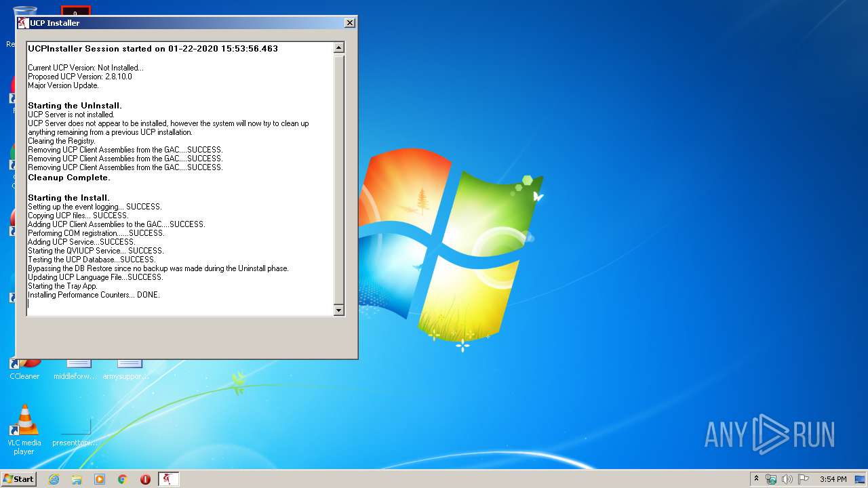Click the 'Proposed UCP Version: 2.8.10.0' line

pos(80,77)
